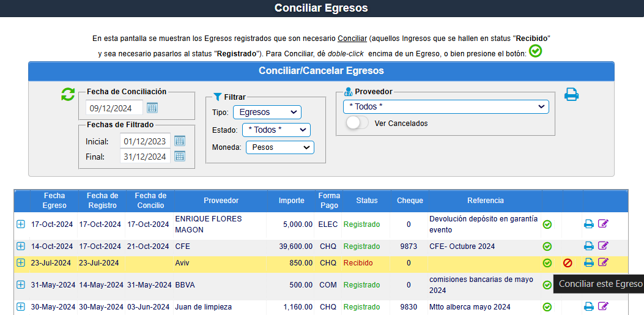Viewport: 644px width, 315px height.
Task: Click the green refresh arrows icon
Action: click(x=67, y=94)
